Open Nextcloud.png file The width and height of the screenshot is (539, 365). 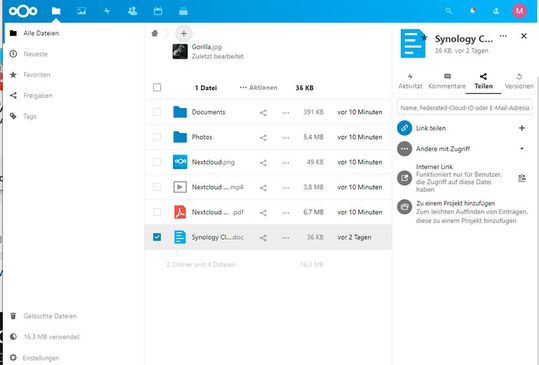pyautogui.click(x=213, y=162)
